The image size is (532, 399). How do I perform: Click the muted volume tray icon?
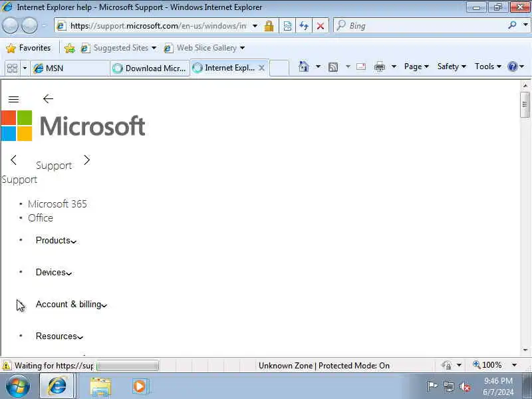point(465,386)
